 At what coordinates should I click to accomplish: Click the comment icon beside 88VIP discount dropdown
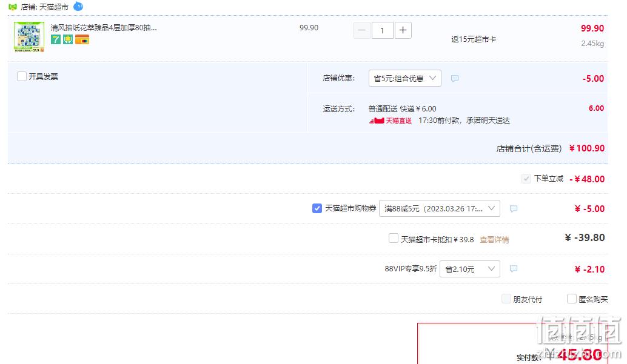pyautogui.click(x=514, y=269)
